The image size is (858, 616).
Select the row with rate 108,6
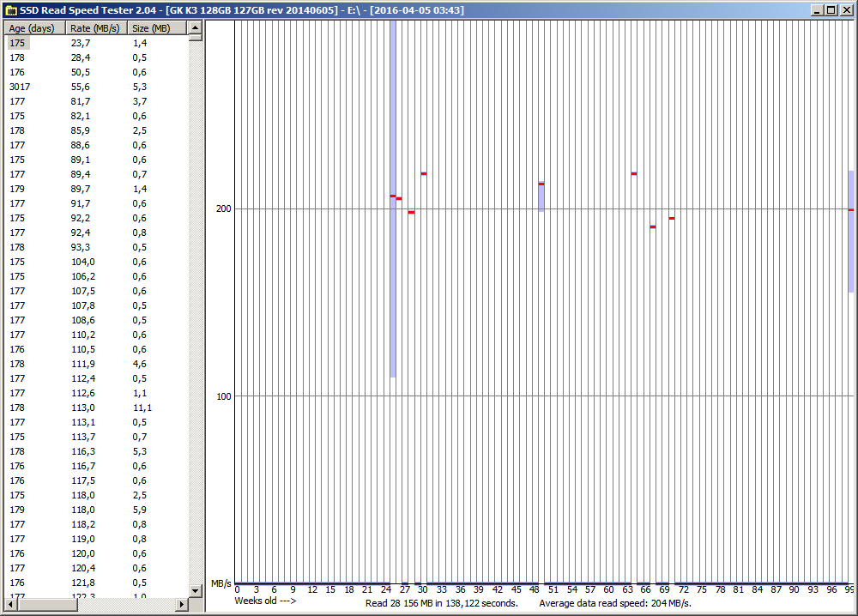pos(96,320)
